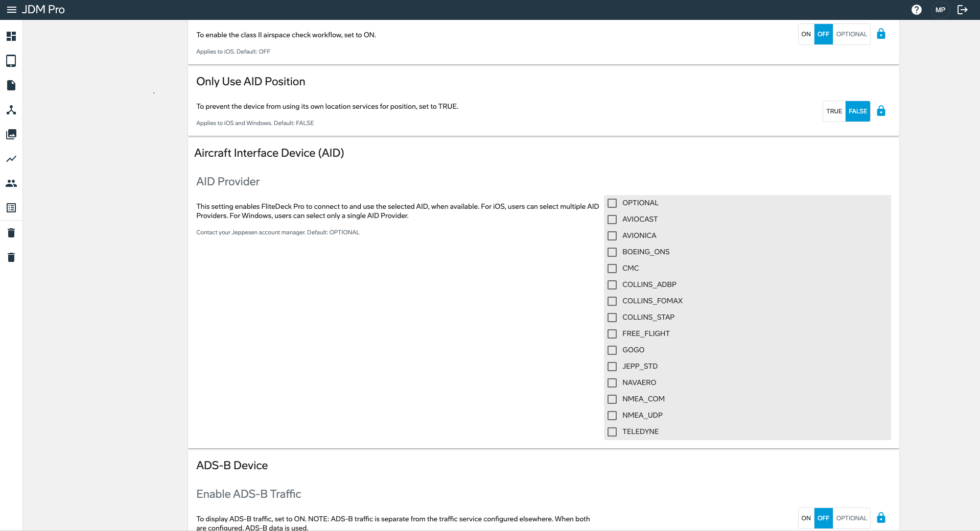The image size is (980, 531).
Task: Open the help question mark icon
Action: pos(917,9)
